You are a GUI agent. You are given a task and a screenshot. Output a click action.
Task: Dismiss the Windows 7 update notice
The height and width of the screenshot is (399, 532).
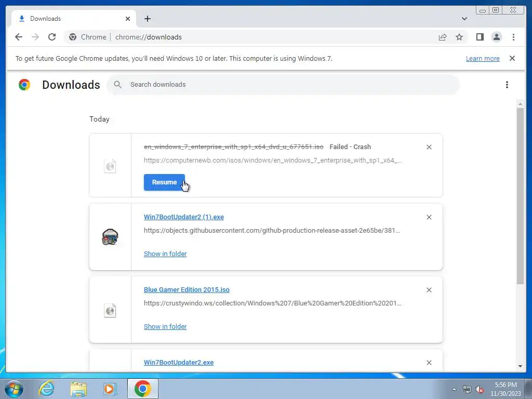pyautogui.click(x=512, y=58)
